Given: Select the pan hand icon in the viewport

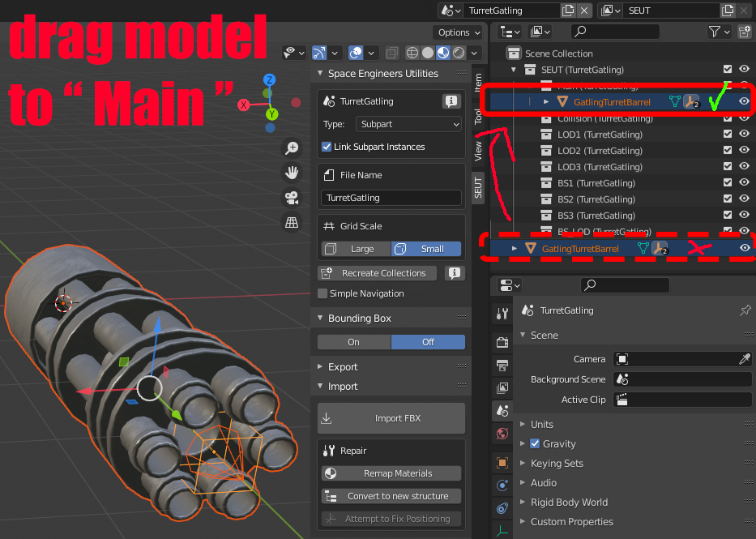Looking at the screenshot, I should 292,173.
